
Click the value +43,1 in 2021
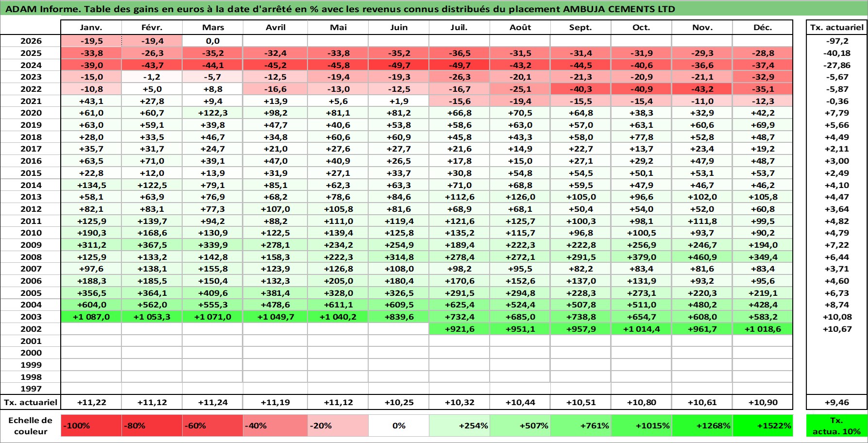(91, 101)
